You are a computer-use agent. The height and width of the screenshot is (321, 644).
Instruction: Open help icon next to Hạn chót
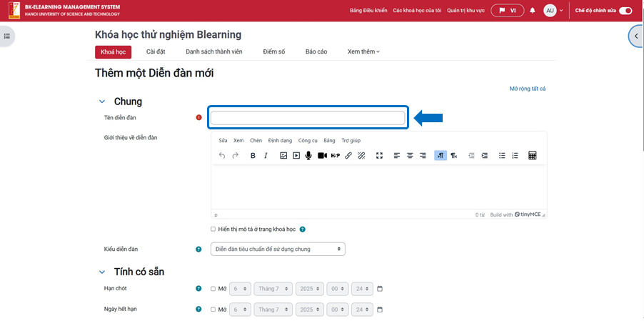[x=198, y=289]
